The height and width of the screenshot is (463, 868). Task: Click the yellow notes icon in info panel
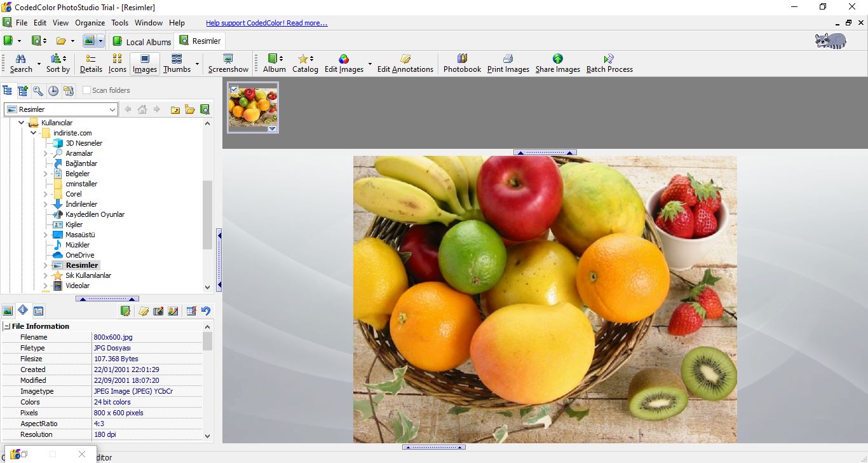point(144,311)
